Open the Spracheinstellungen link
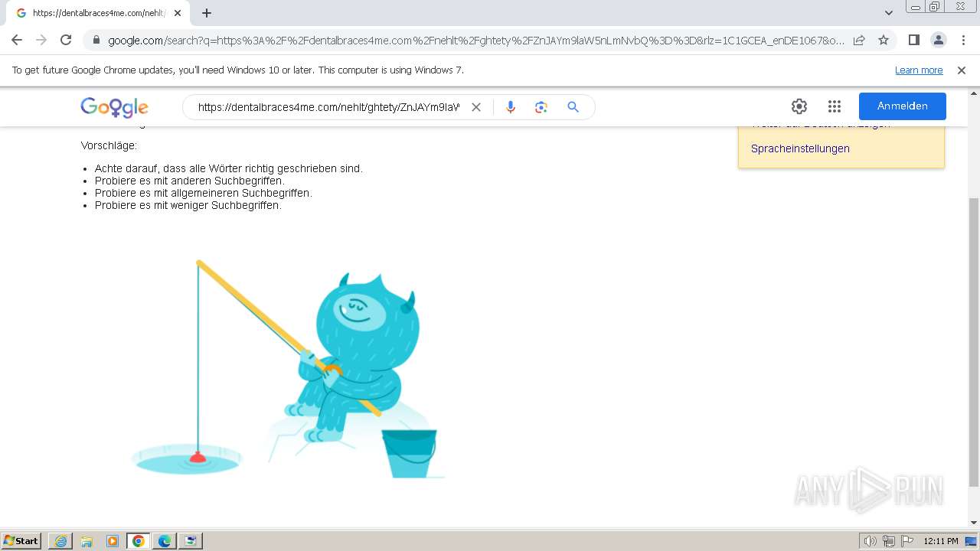 pyautogui.click(x=800, y=148)
